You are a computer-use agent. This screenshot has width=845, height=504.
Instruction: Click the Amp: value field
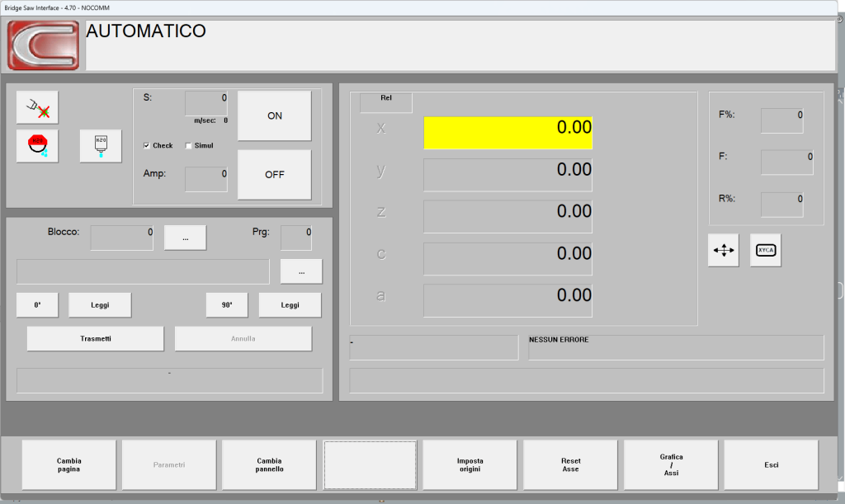pos(206,179)
